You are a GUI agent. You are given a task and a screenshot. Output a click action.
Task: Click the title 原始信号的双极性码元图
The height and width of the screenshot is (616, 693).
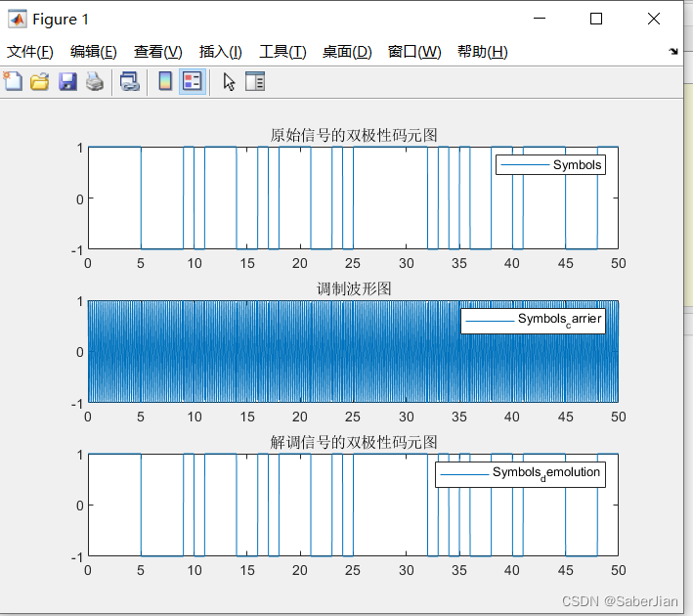tap(354, 135)
